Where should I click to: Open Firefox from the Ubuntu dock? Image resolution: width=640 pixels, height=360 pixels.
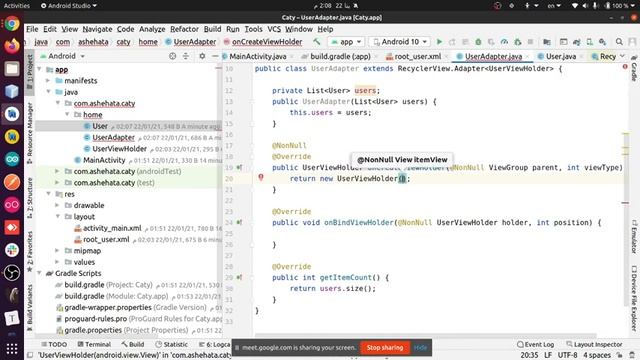12,46
